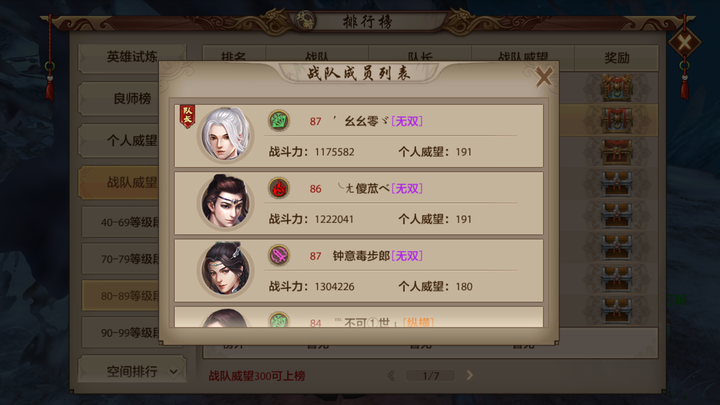Click green class icon beside level 87
The width and height of the screenshot is (720, 405).
(279, 121)
